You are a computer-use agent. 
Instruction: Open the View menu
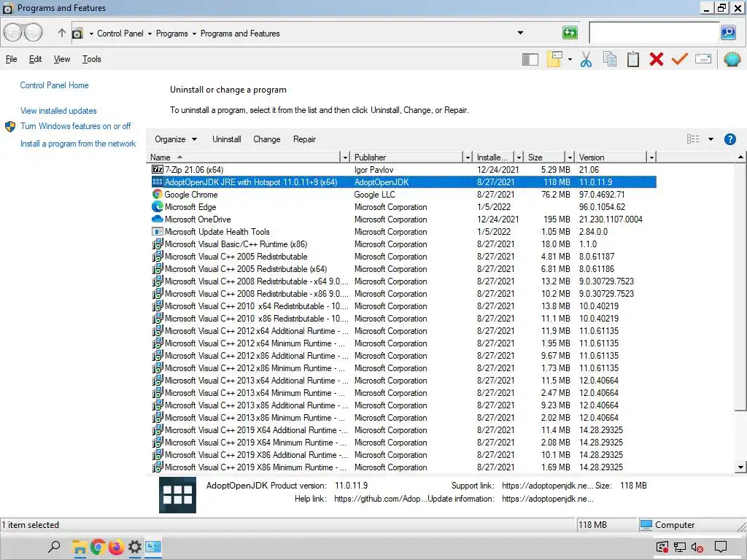[62, 59]
